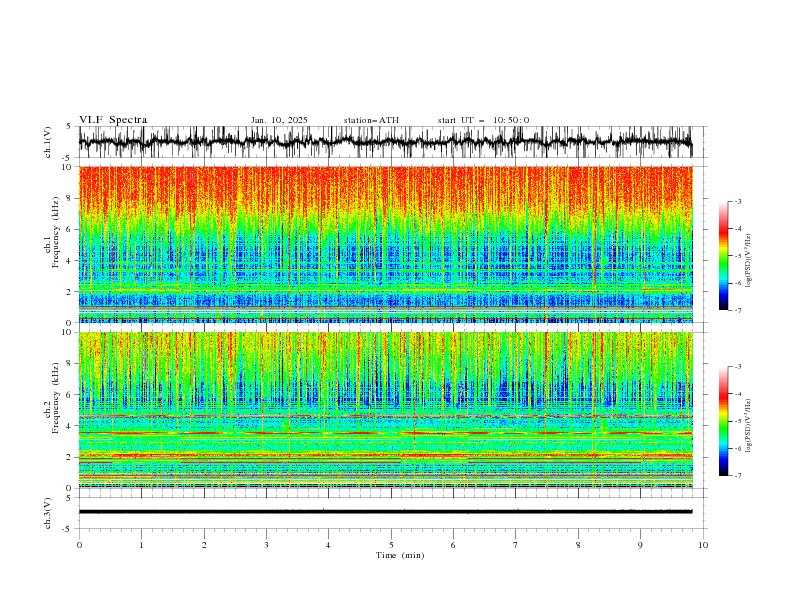The width and height of the screenshot is (792, 612).
Task: Click the log(PSD) label beside ch.1 colorbar
Action: [748, 261]
